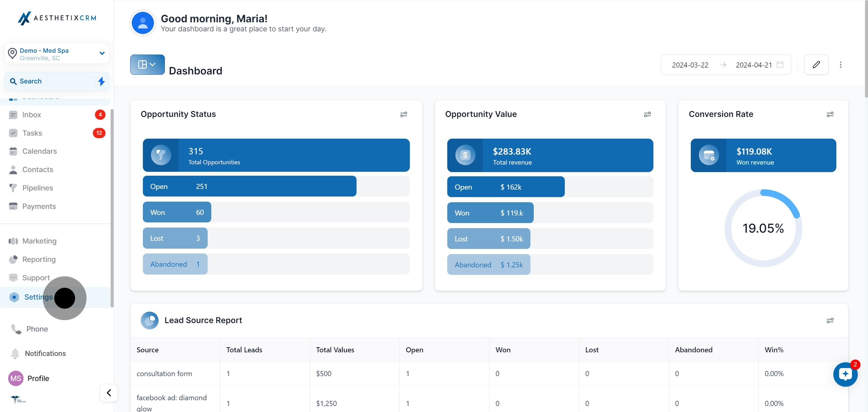Open Conversion Rate filter settings icon
The height and width of the screenshot is (412, 868).
coord(830,115)
